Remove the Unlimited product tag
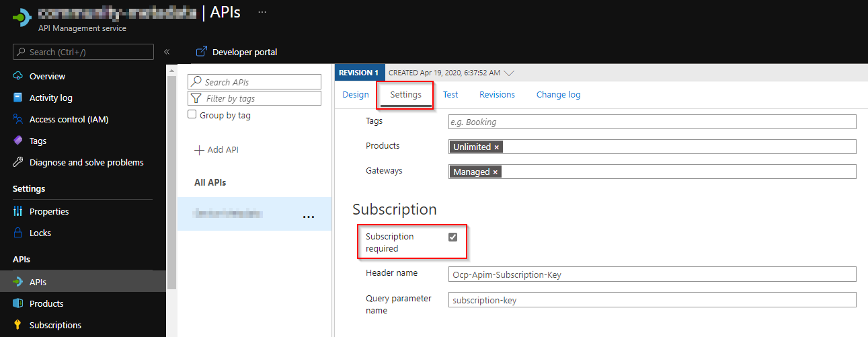 point(497,147)
